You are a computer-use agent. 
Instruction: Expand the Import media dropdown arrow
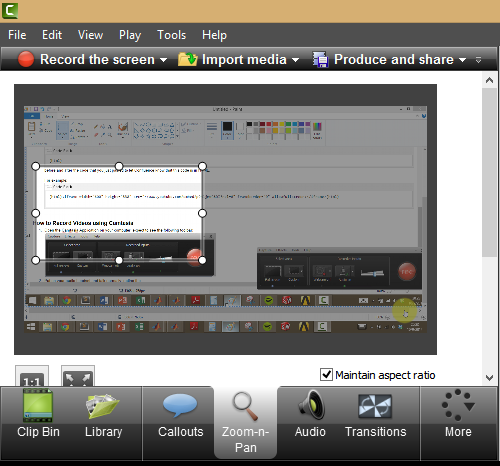[x=295, y=60]
